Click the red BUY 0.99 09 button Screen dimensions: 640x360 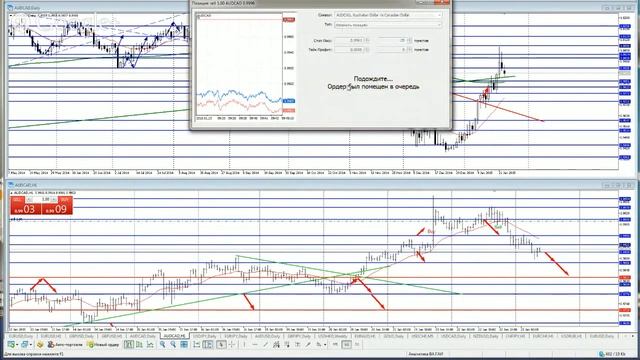point(57,209)
